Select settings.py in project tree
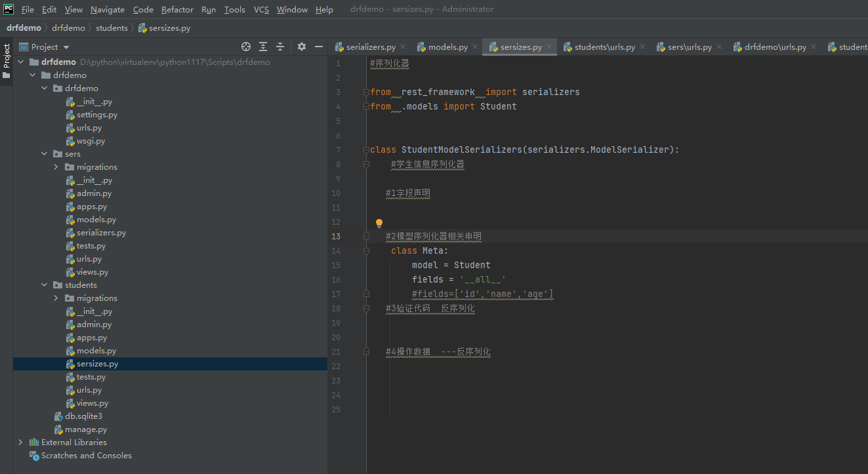The height and width of the screenshot is (474, 868). [x=97, y=114]
